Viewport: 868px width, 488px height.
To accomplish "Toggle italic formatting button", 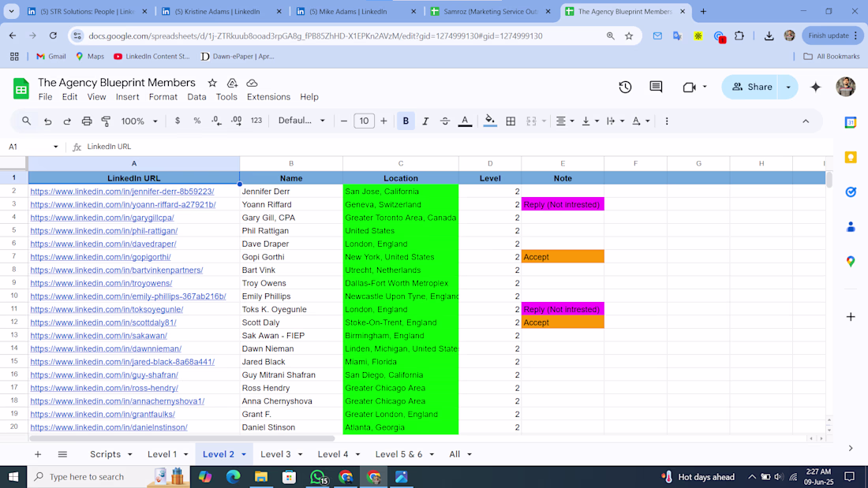I will tap(425, 121).
